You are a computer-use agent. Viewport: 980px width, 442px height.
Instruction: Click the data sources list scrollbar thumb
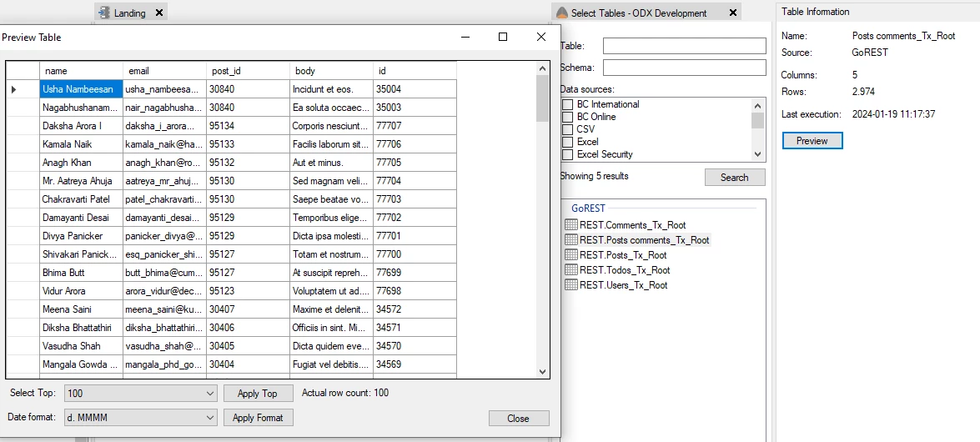point(757,120)
